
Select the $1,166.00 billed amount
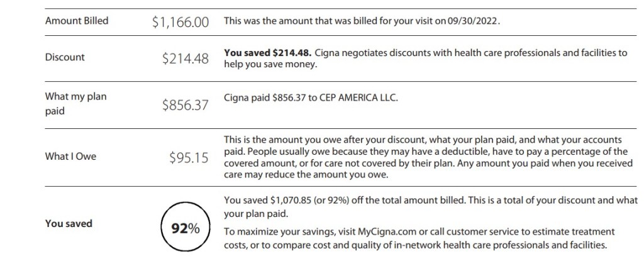[180, 22]
